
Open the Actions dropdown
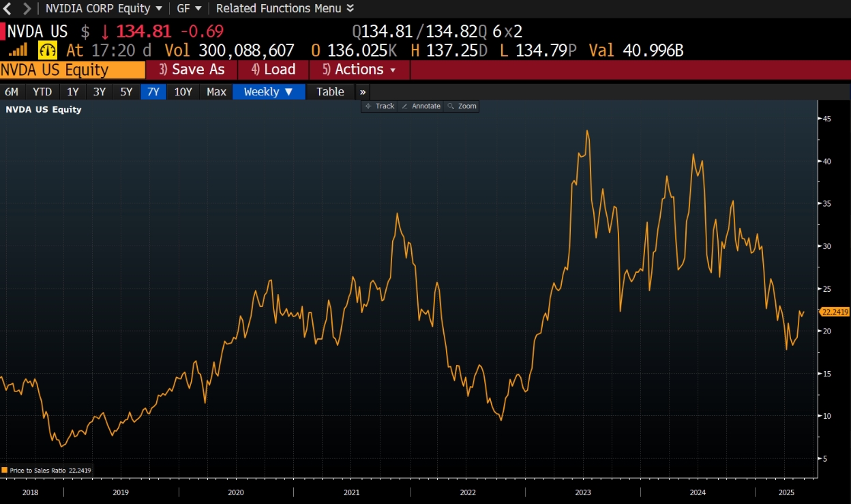click(359, 70)
